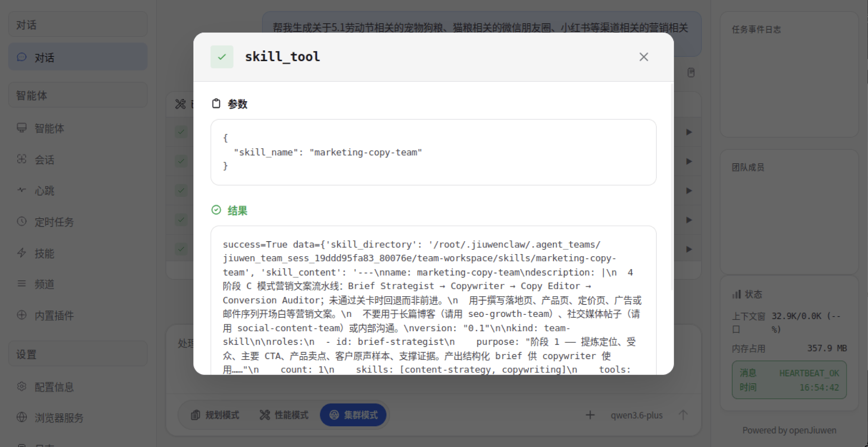Viewport: 868px width, 447px height.
Task: Switch to 性能模式 performance mode
Action: tap(284, 415)
